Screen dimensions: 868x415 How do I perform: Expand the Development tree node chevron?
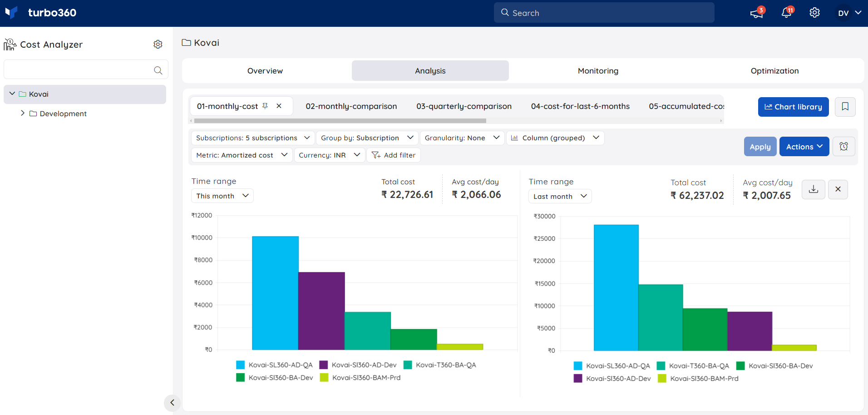coord(23,113)
